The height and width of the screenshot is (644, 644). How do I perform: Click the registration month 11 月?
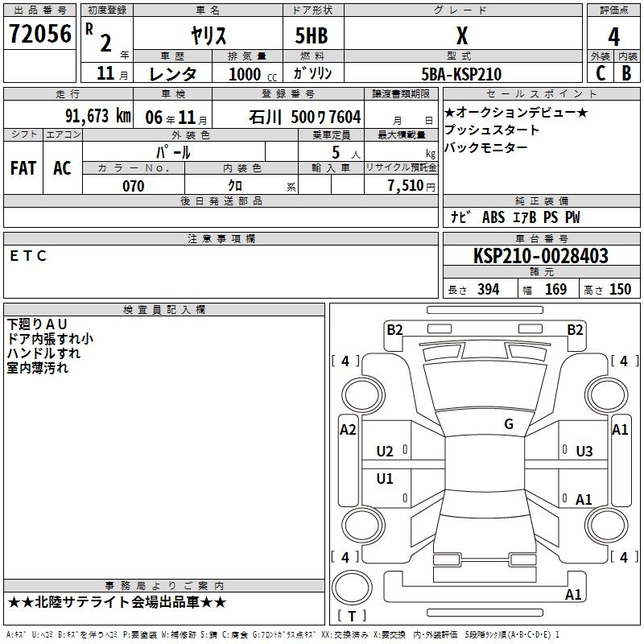pyautogui.click(x=112, y=73)
